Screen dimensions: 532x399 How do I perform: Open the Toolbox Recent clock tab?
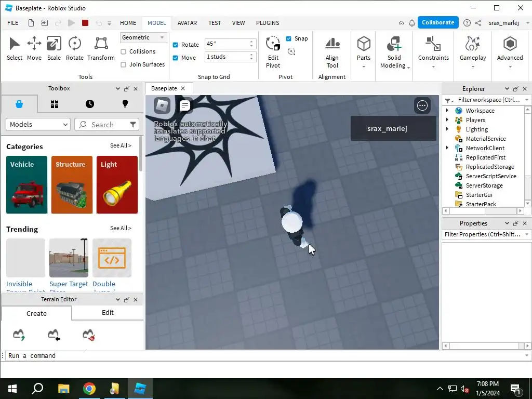click(90, 104)
